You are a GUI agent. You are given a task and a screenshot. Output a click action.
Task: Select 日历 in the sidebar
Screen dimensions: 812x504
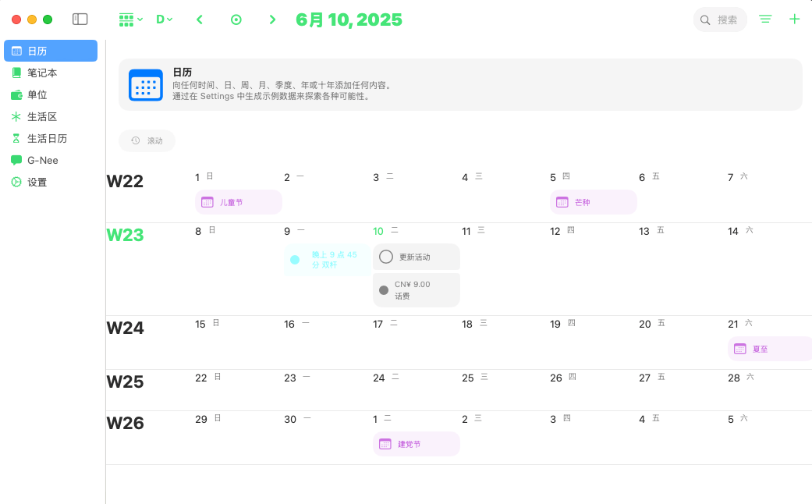(x=51, y=51)
